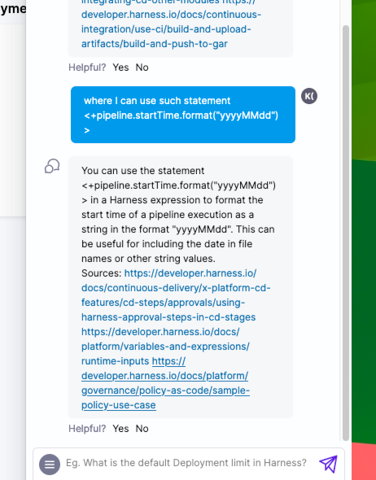Mark the last answer not helpful with No
The image size is (376, 480).
pyautogui.click(x=142, y=429)
